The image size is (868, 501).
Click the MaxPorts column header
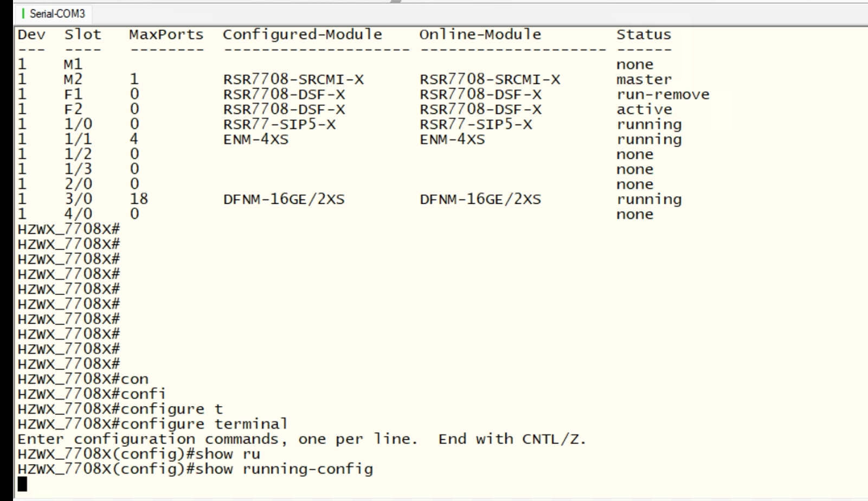(x=166, y=35)
